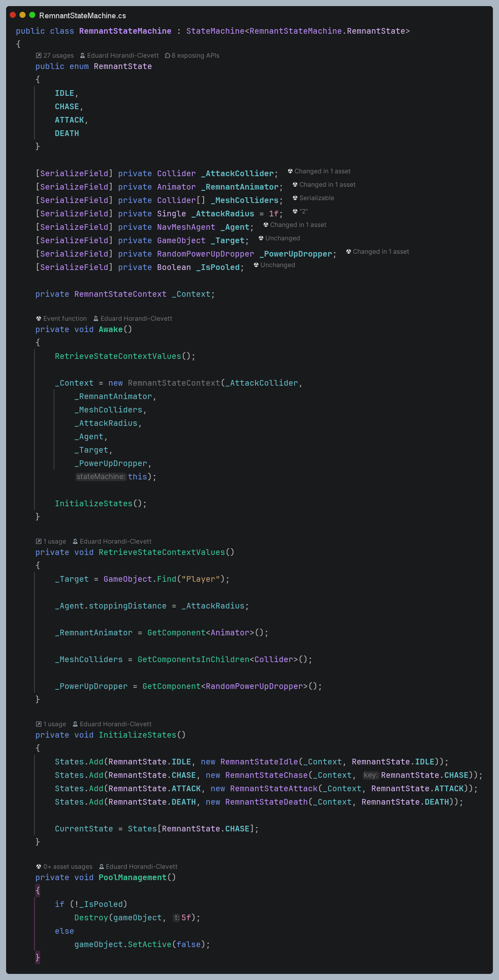Show the "Changed in 1 asset" hint for _PowerUpDropper

click(381, 252)
